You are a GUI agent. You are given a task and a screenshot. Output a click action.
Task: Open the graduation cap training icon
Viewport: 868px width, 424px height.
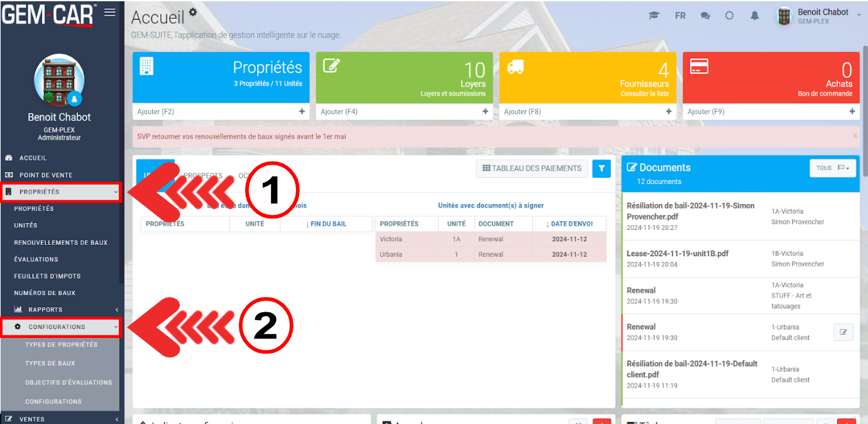point(654,16)
